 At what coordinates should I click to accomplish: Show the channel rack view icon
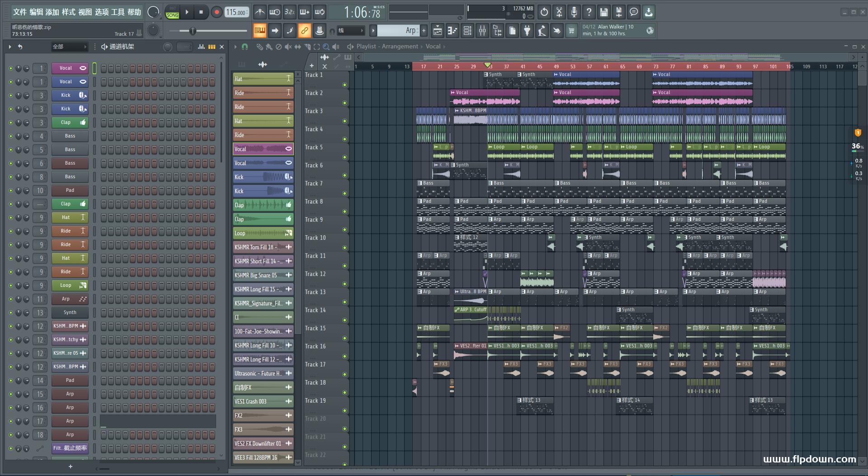click(x=467, y=31)
